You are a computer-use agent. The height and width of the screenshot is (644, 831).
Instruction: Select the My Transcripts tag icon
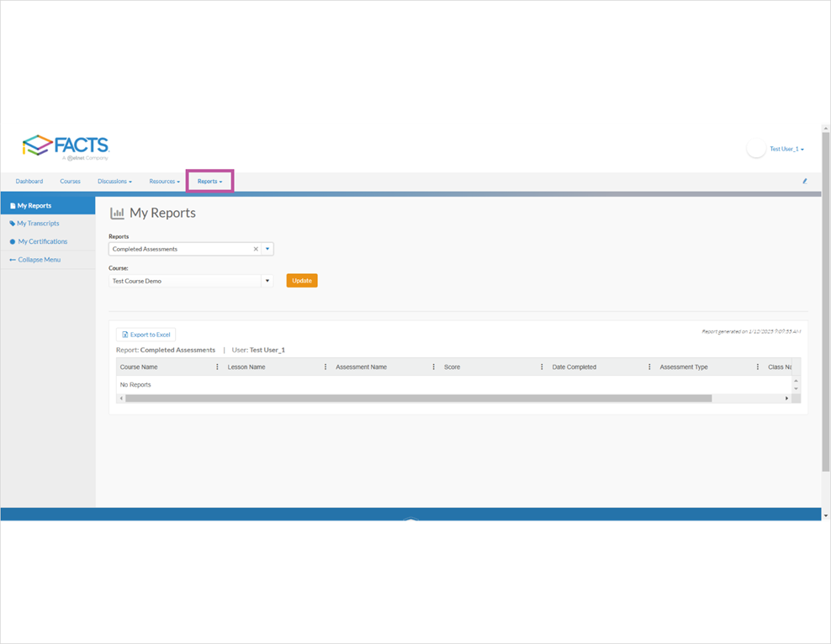(x=12, y=224)
